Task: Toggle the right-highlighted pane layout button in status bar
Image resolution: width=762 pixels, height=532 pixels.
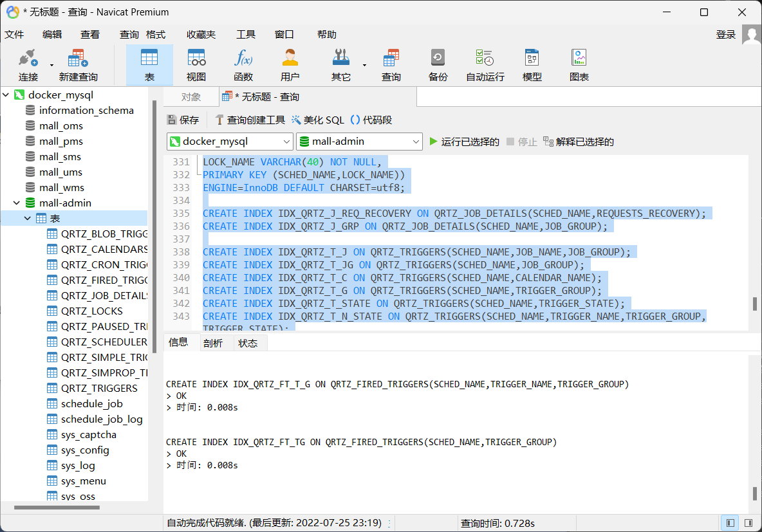Action: 747,523
